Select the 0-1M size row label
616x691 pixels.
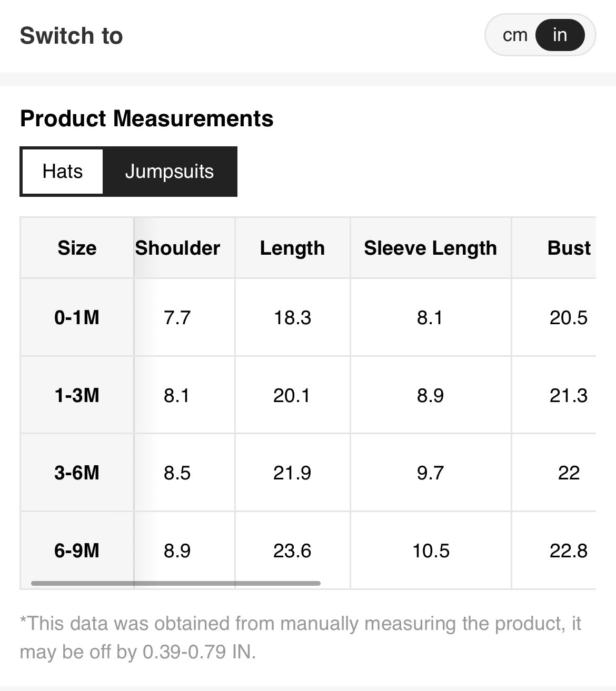click(x=77, y=317)
